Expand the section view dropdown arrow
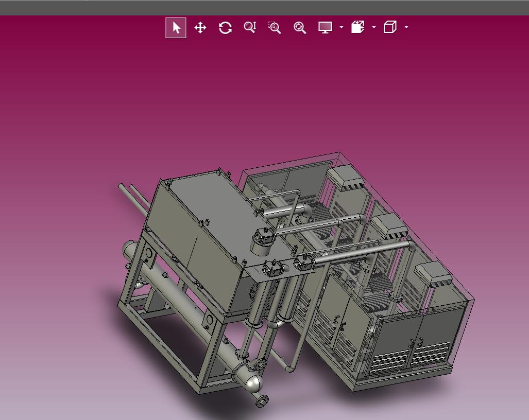The height and width of the screenshot is (420, 529). (x=374, y=27)
